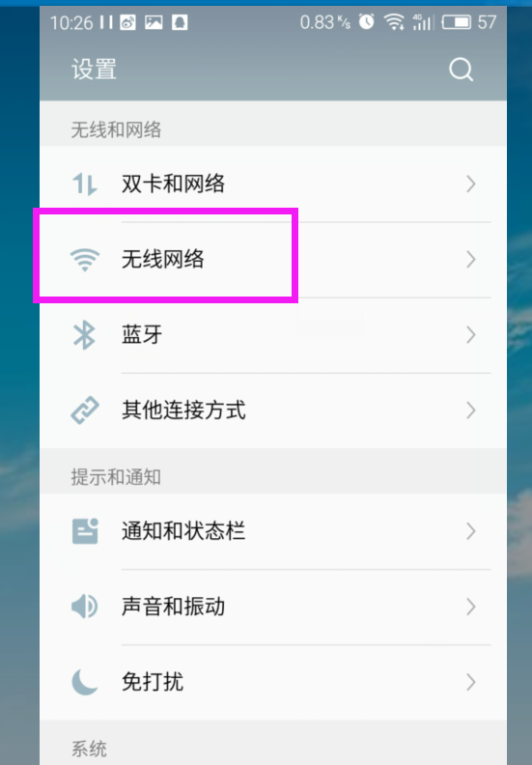Image resolution: width=532 pixels, height=765 pixels.
Task: Tap the Wi-Fi icon beside 无线网络
Action: [x=85, y=260]
